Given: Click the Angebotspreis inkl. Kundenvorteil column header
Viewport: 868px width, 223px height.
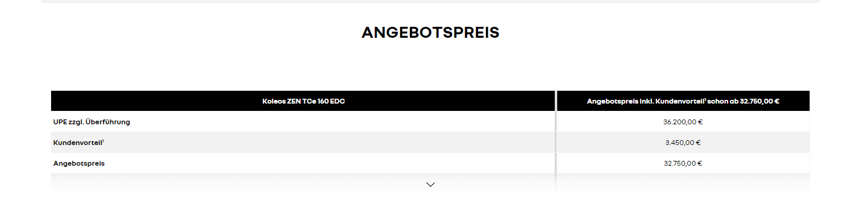Looking at the screenshot, I should pos(683,101).
